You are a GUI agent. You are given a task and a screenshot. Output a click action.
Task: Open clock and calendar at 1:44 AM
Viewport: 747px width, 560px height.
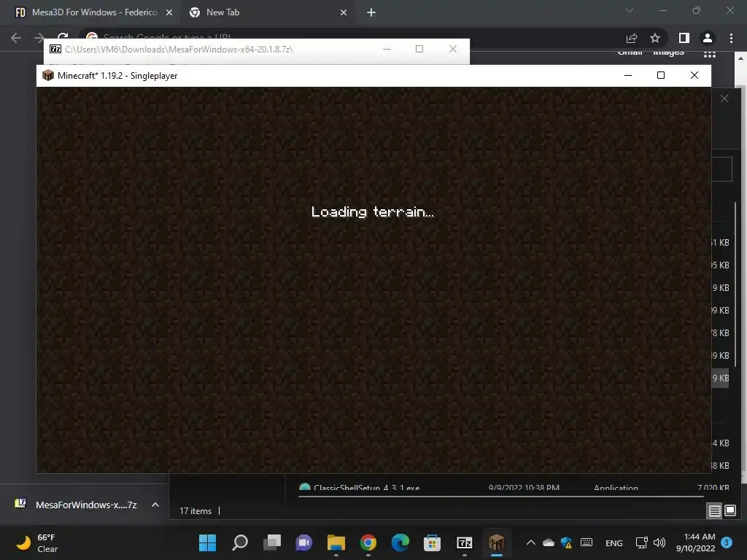[x=695, y=542]
